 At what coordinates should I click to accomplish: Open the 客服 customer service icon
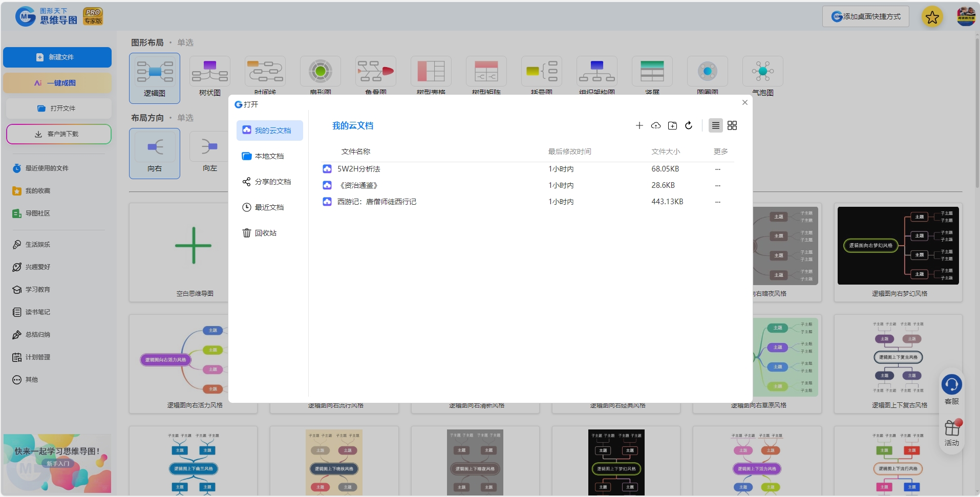[952, 390]
